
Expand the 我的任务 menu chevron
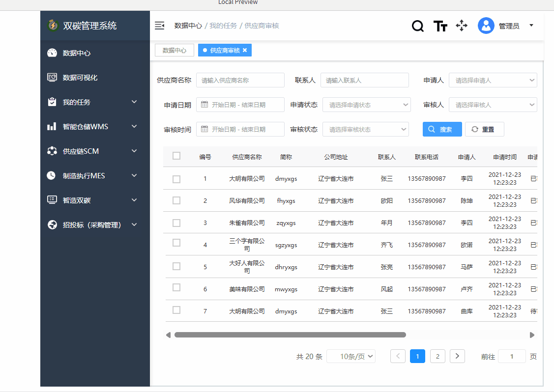[x=134, y=102]
